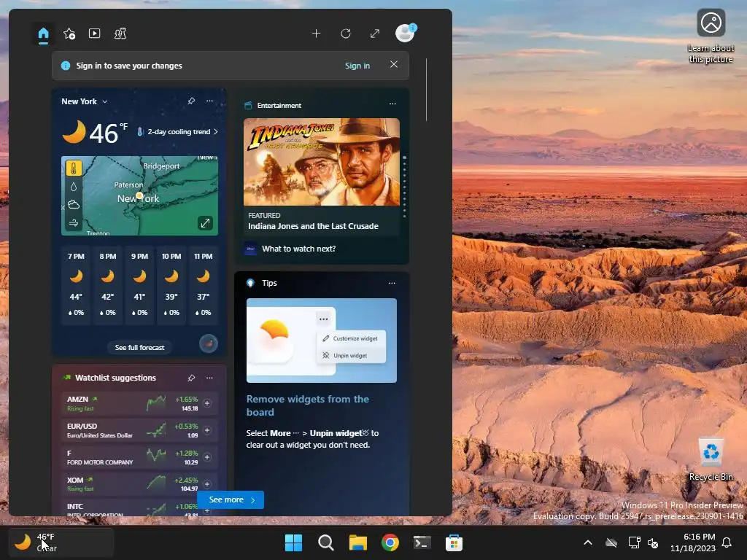Add EUR/USD to watchlist
This screenshot has height=560, width=747.
pyautogui.click(x=207, y=430)
